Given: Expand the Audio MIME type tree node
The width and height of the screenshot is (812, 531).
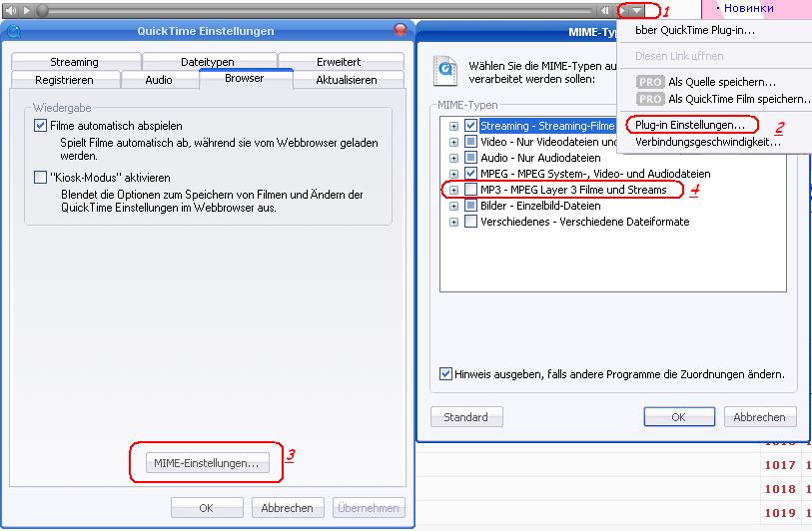Looking at the screenshot, I should [x=453, y=158].
